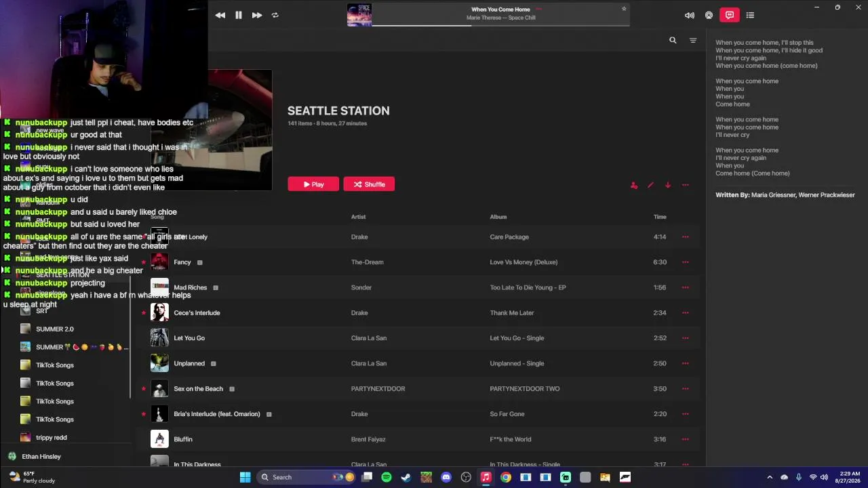Skip back to the previous track
Screen dimensions: 868x488
point(220,15)
